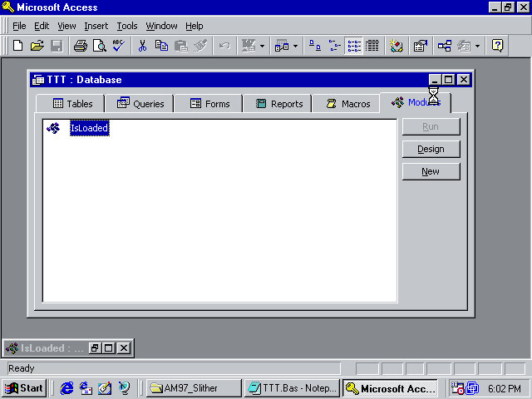Click the Microsoft Access key icon in the title bar

8,7
